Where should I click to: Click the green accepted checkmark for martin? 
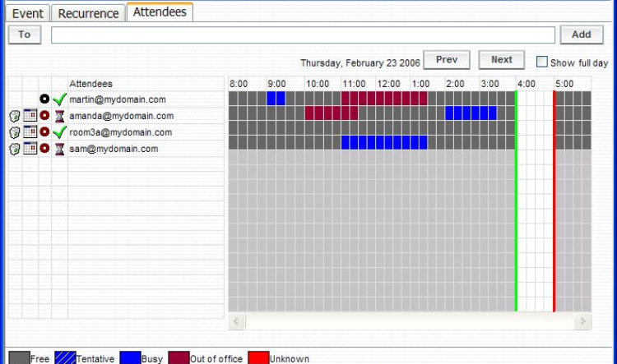click(x=59, y=99)
